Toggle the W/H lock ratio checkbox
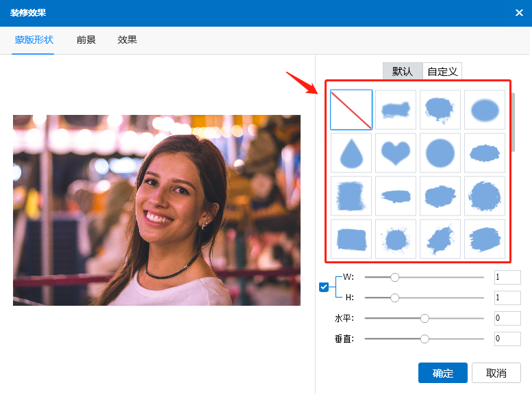This screenshot has height=394, width=532. pyautogui.click(x=324, y=287)
